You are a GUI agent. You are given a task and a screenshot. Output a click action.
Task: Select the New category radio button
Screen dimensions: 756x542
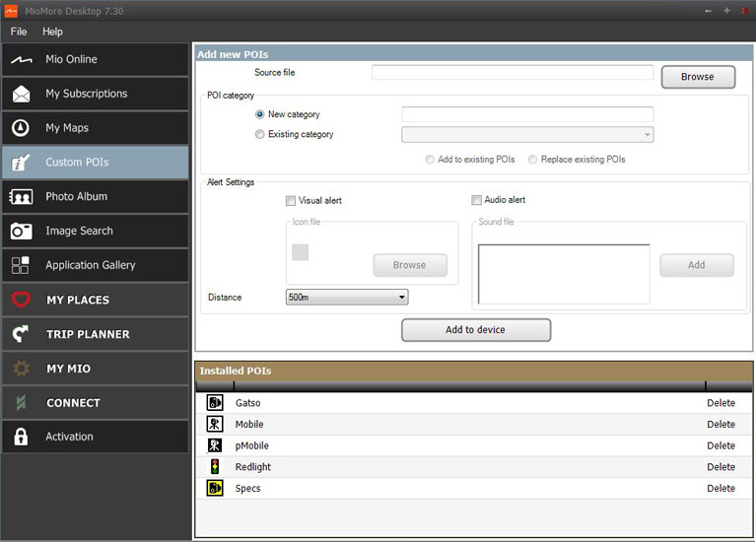coord(260,114)
